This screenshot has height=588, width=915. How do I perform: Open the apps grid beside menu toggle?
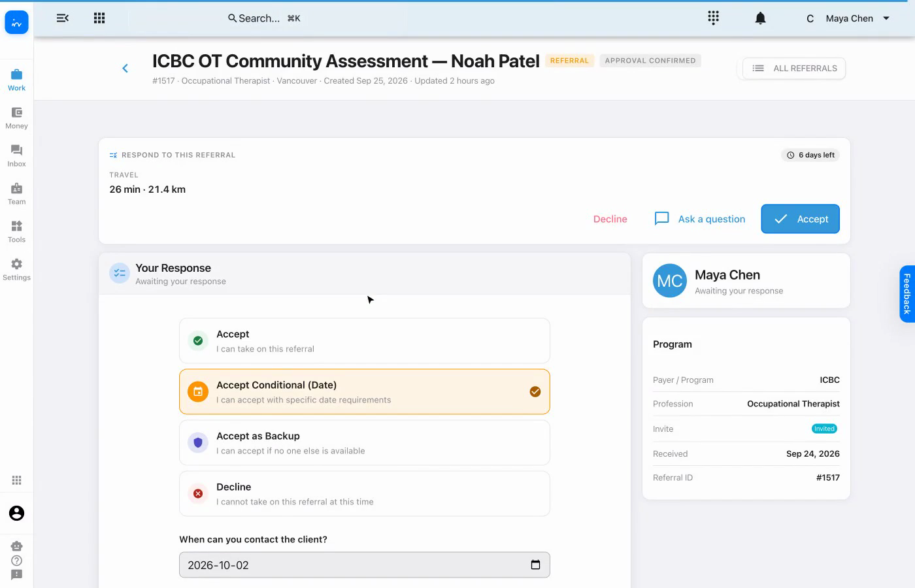[99, 18]
